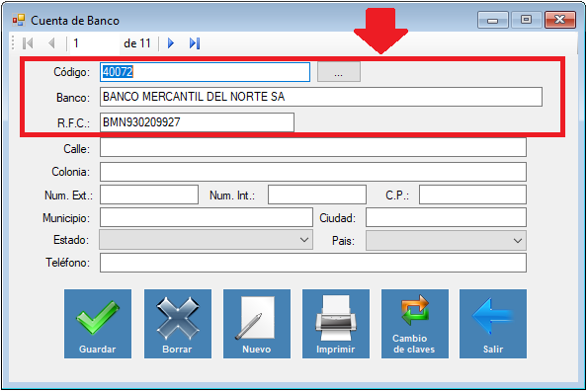
Task: Exit the form with Salir
Action: click(493, 324)
